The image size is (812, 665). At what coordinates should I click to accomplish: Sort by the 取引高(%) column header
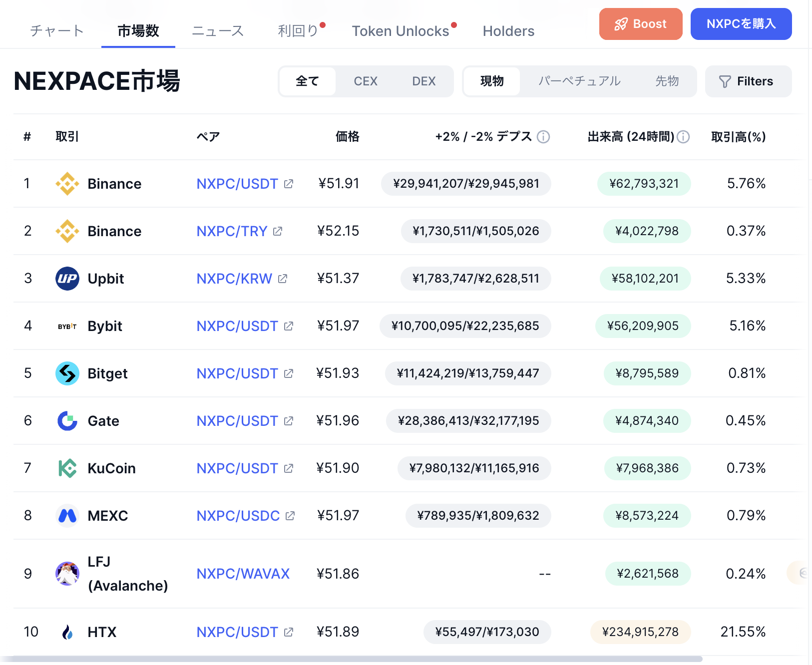[x=738, y=137]
